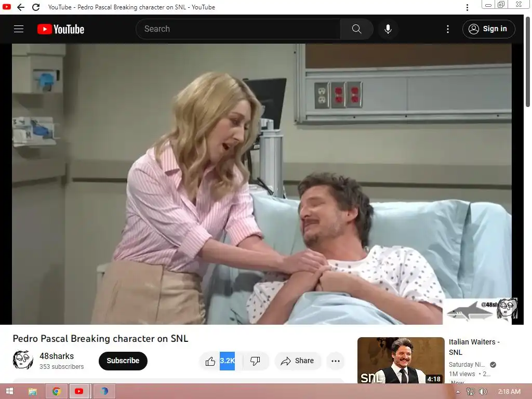Open Google Chrome from the taskbar

(57, 391)
